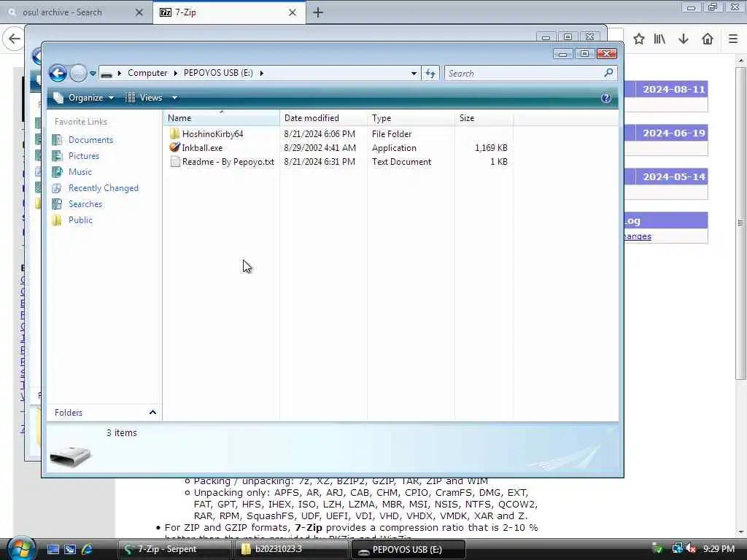Click the drive icon in address bar
The width and height of the screenshot is (747, 560).
point(107,74)
